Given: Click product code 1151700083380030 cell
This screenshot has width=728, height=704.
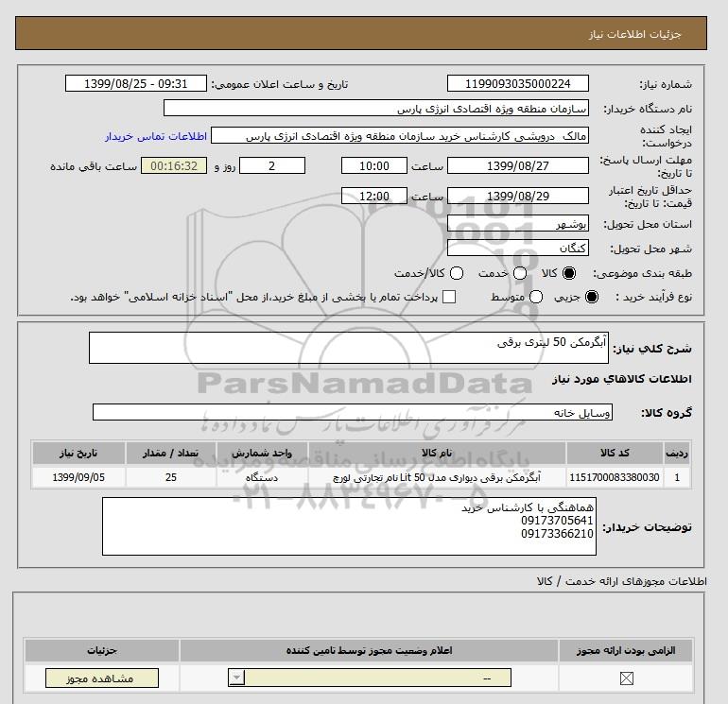Looking at the screenshot, I should 615,477.
